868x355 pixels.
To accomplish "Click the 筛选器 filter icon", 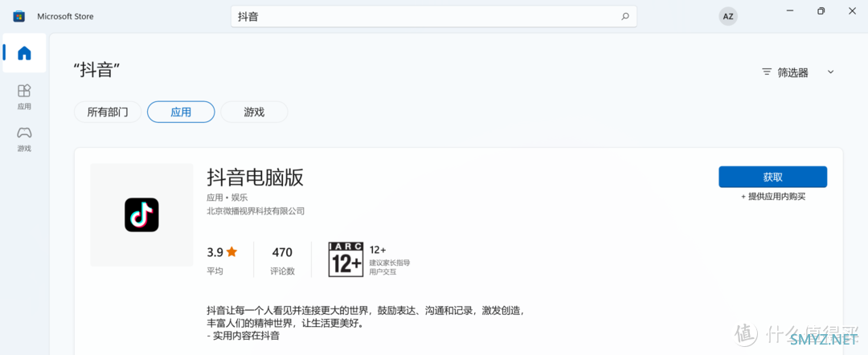I will coord(767,72).
